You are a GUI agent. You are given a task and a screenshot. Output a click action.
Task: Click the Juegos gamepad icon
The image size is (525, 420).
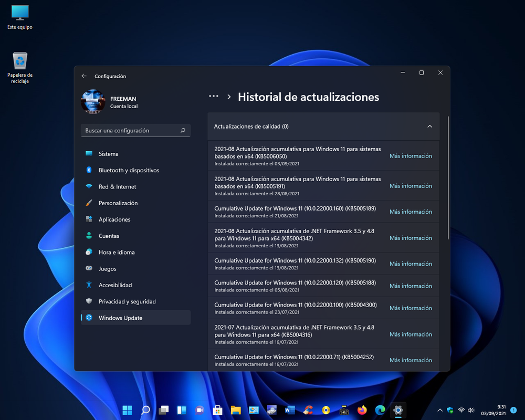[x=89, y=268]
